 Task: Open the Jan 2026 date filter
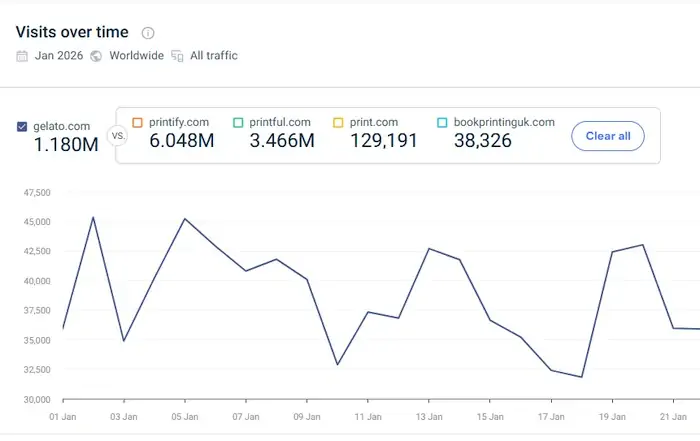pyautogui.click(x=58, y=56)
